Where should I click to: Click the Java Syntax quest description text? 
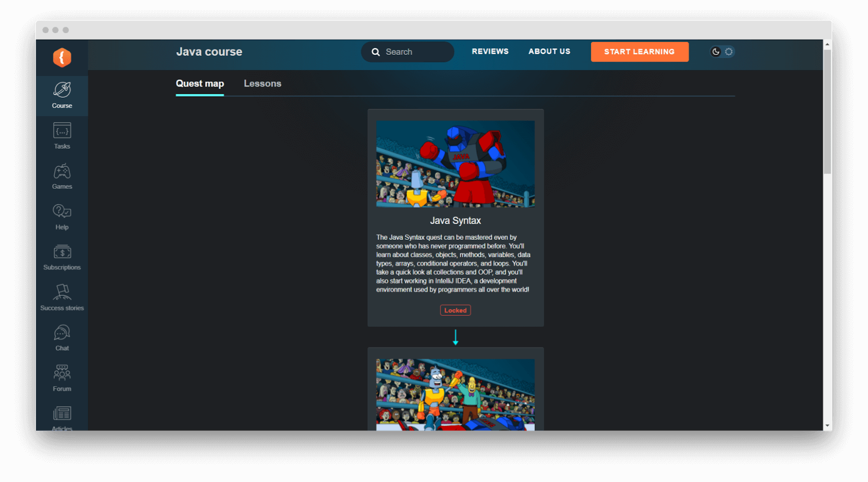tap(454, 263)
